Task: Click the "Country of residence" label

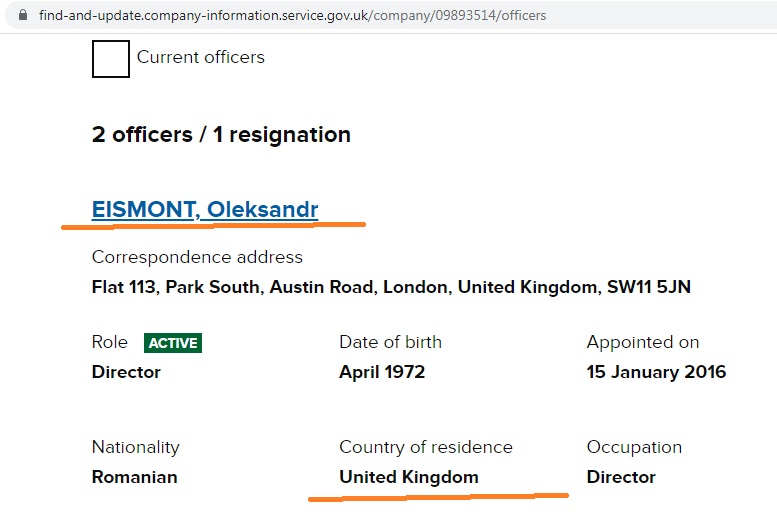Action: click(x=426, y=447)
